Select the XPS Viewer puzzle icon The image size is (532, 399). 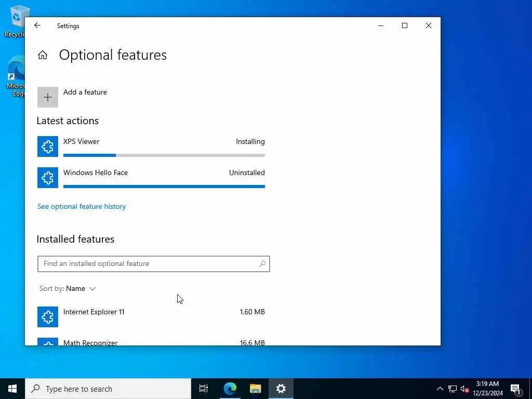point(47,147)
